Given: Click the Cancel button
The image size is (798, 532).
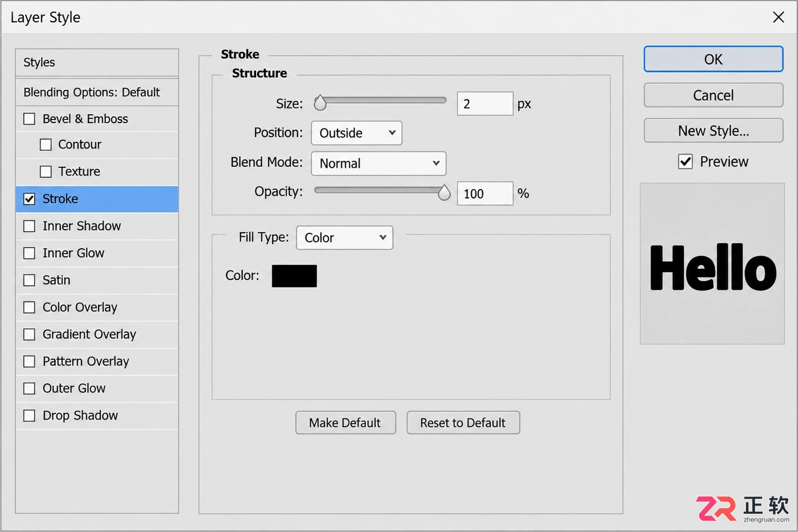Looking at the screenshot, I should pyautogui.click(x=713, y=95).
